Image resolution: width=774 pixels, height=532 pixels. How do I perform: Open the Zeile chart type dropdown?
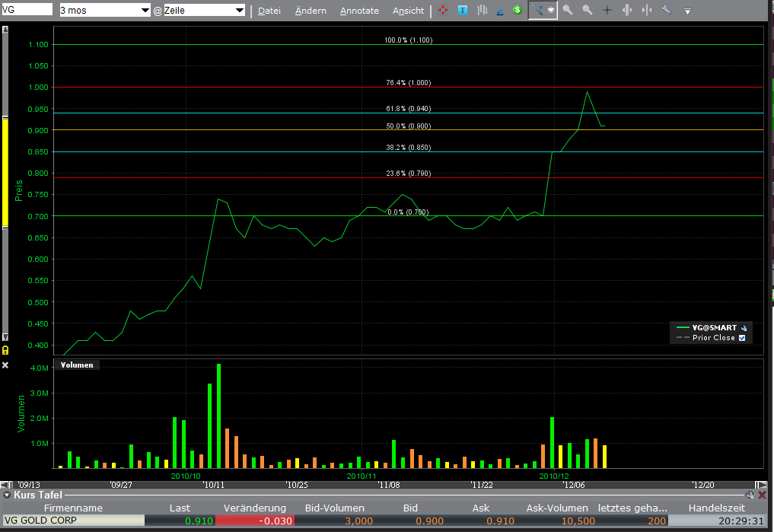(205, 11)
